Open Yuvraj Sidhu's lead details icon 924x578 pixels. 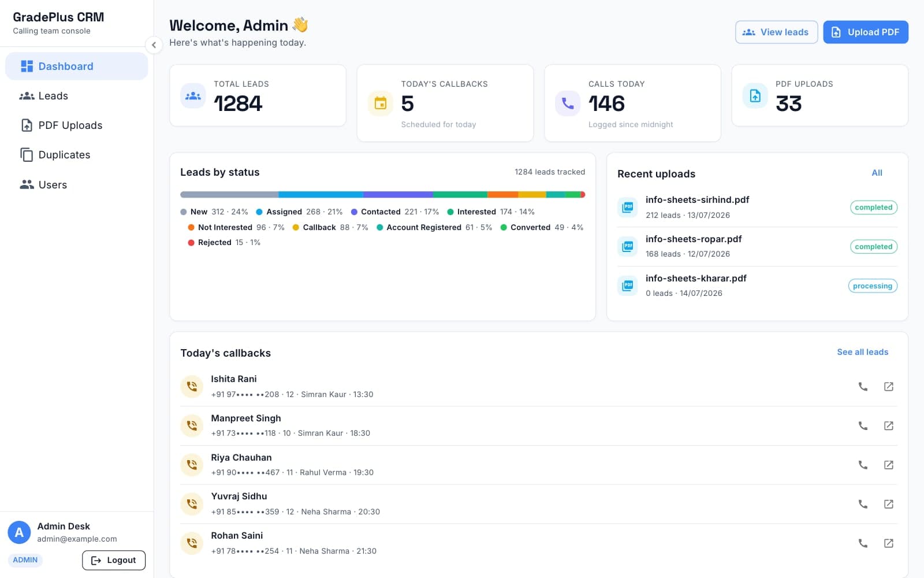[x=889, y=504]
